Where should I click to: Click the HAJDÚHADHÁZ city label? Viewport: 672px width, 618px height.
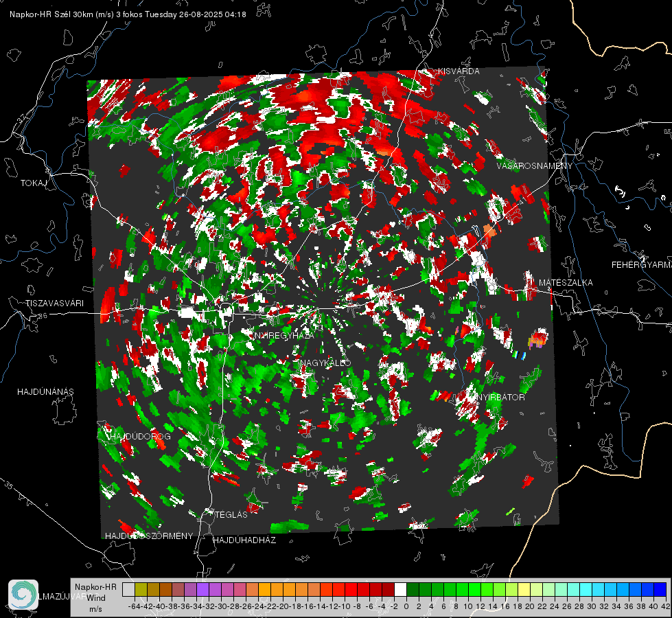[x=244, y=540]
